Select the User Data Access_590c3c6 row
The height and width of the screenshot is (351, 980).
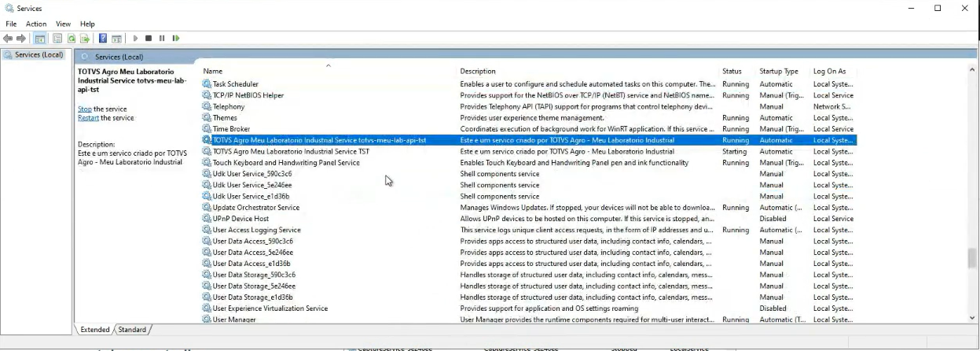point(529,241)
